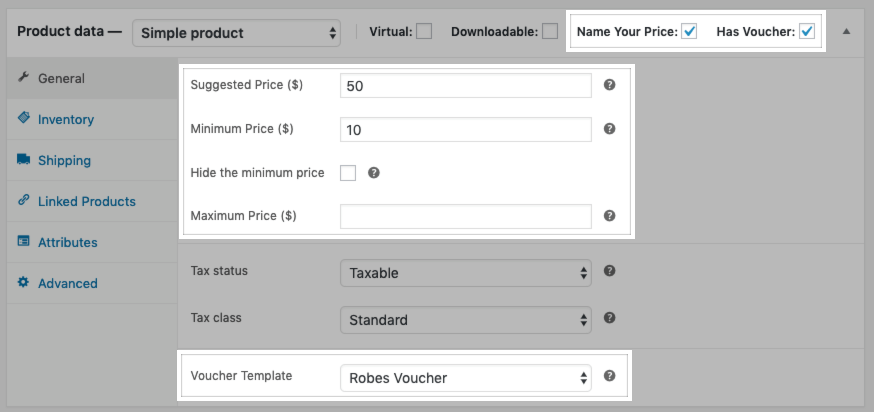Enable the Downloadable checkbox

pyautogui.click(x=549, y=32)
